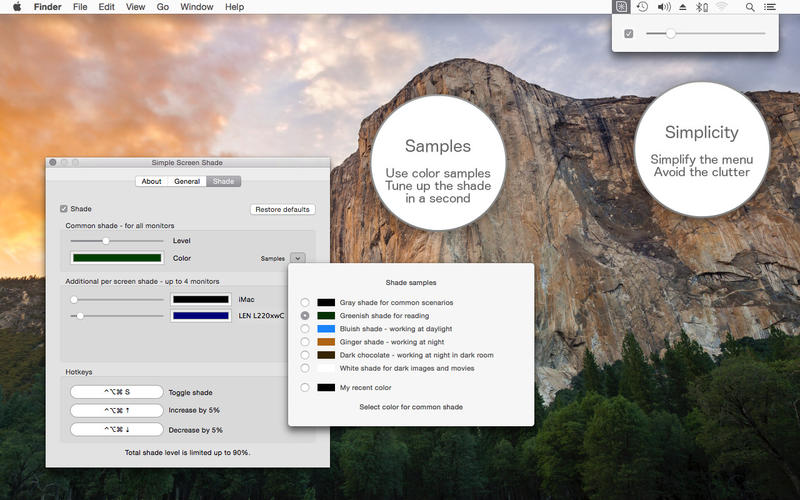Screen dimensions: 800x500
Task: Open Bluetooth status in menu bar
Action: pos(702,7)
